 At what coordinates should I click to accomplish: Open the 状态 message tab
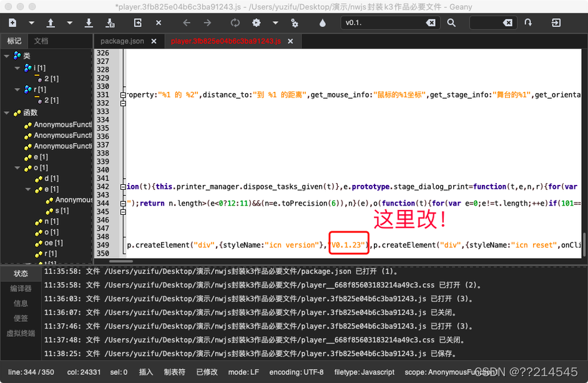pyautogui.click(x=21, y=274)
